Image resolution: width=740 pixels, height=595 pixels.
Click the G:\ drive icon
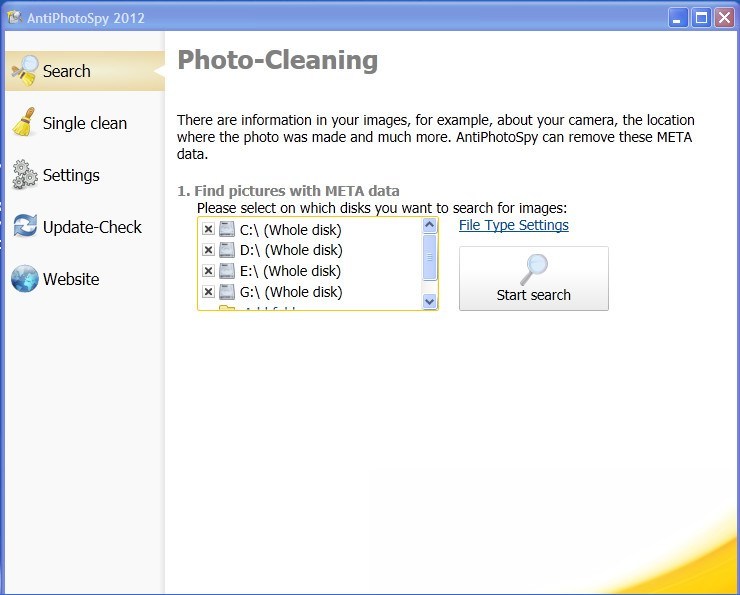227,292
